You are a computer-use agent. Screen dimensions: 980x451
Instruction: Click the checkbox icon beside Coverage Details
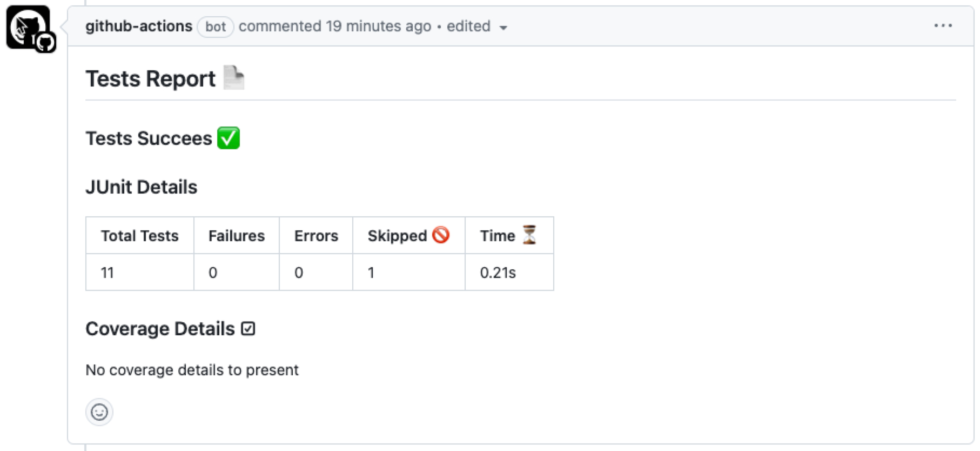pos(248,329)
